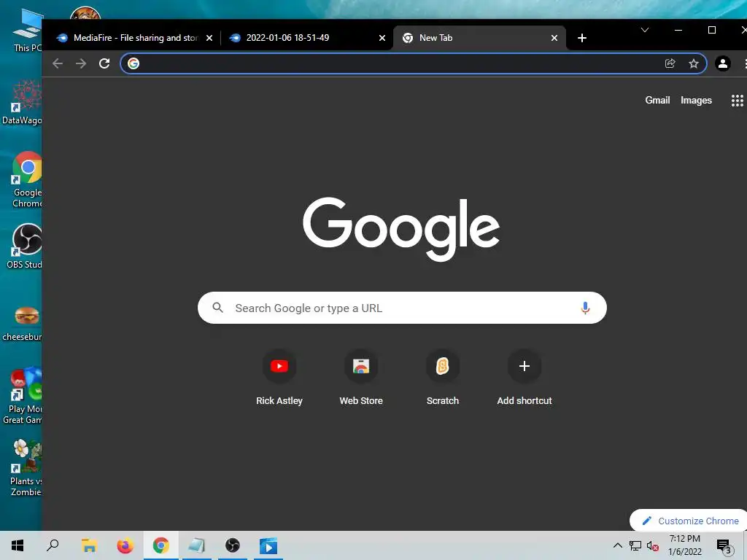Click the magnifier icon in the search box
This screenshot has width=747, height=560.
217,308
